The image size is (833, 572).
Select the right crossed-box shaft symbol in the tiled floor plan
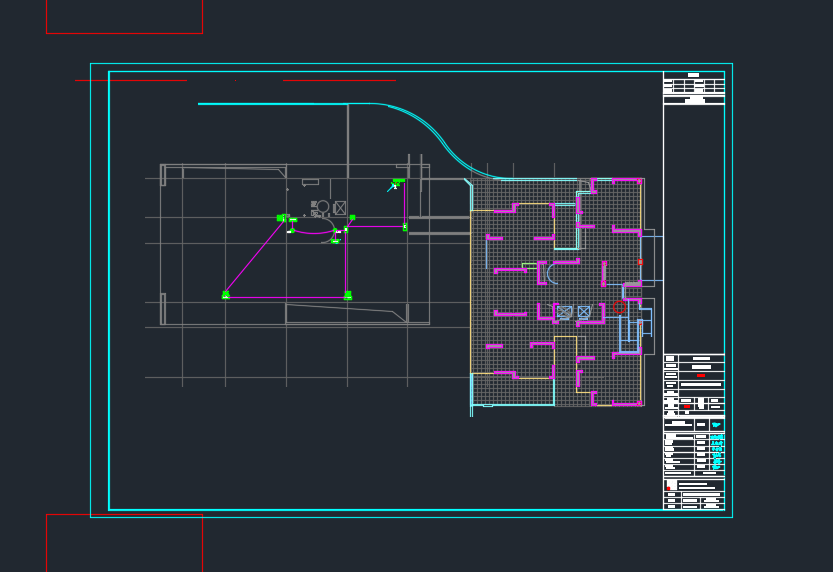584,312
